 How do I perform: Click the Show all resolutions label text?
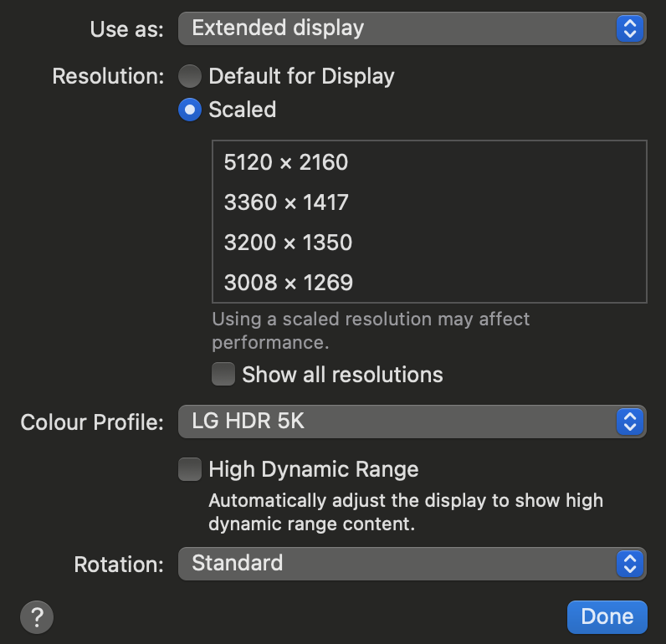pos(342,375)
